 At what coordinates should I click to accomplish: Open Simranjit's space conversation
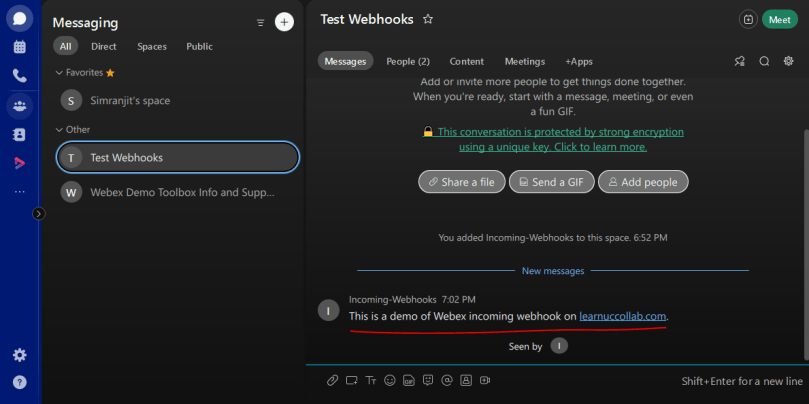tap(177, 101)
